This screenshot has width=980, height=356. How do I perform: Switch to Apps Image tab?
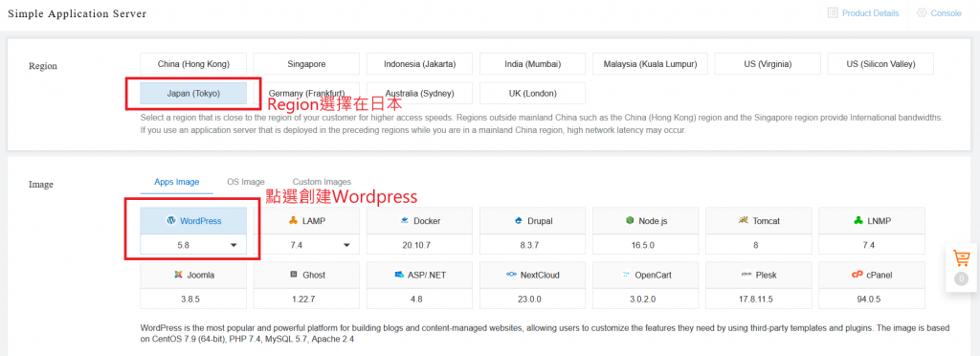(x=177, y=182)
